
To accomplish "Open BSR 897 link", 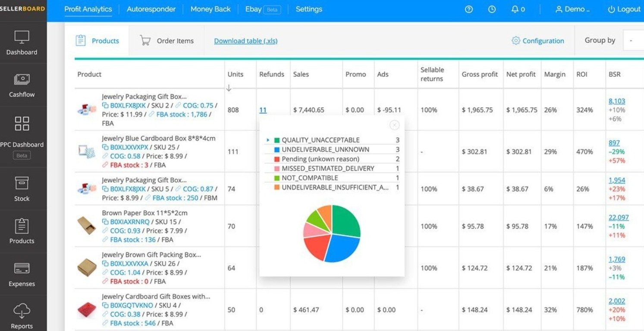I will click(614, 143).
